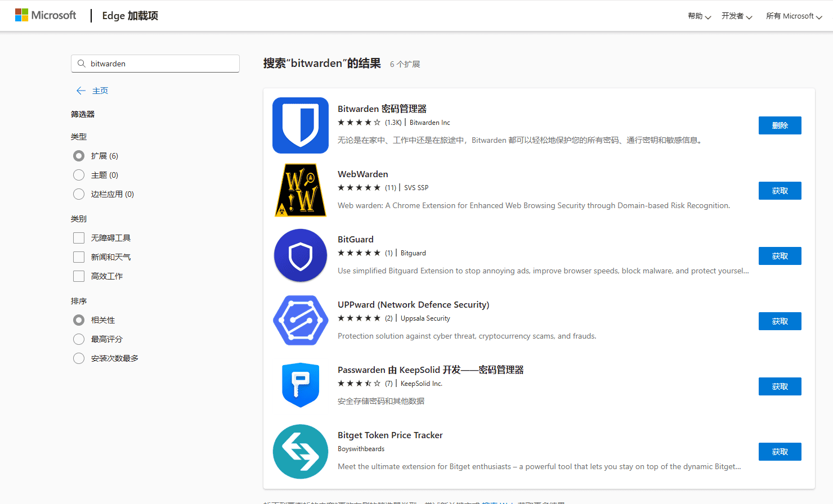Image resolution: width=833 pixels, height=504 pixels.
Task: Sort by 安装次数最多
Action: [x=79, y=358]
